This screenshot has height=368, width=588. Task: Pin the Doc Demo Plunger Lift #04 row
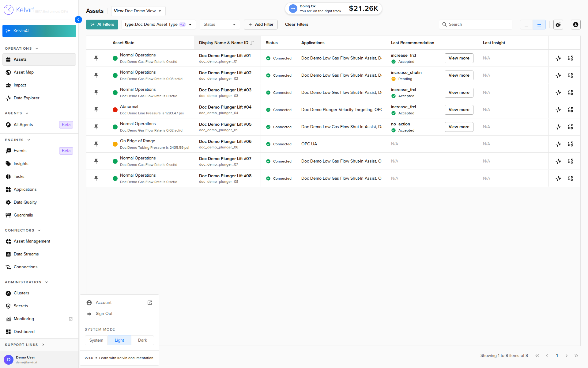pos(96,109)
